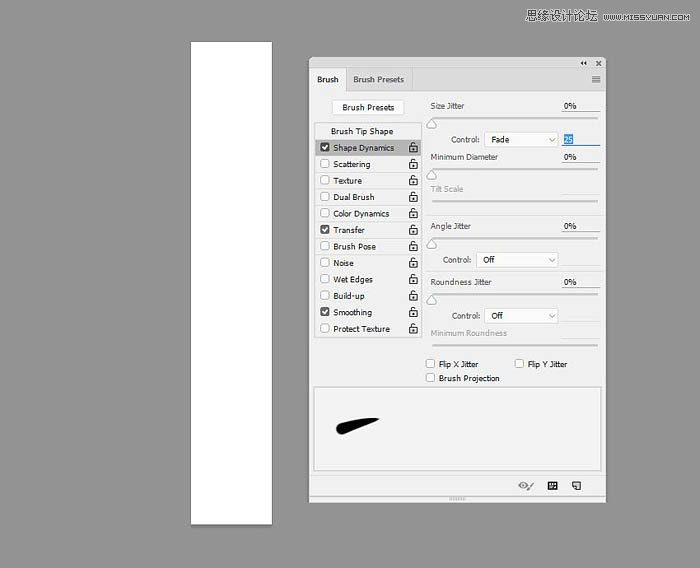The image size is (700, 568).
Task: Select Brush Tip Shape in the list
Action: click(x=362, y=131)
